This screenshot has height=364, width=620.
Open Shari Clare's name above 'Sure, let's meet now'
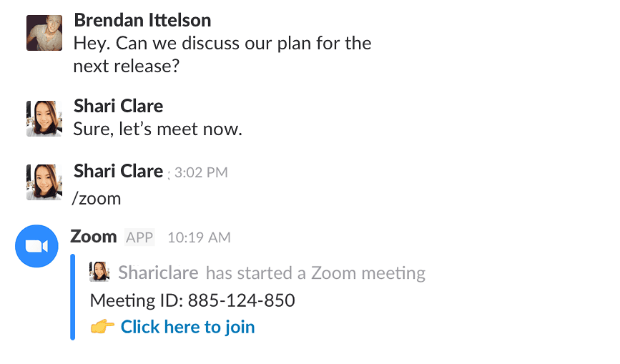click(118, 106)
